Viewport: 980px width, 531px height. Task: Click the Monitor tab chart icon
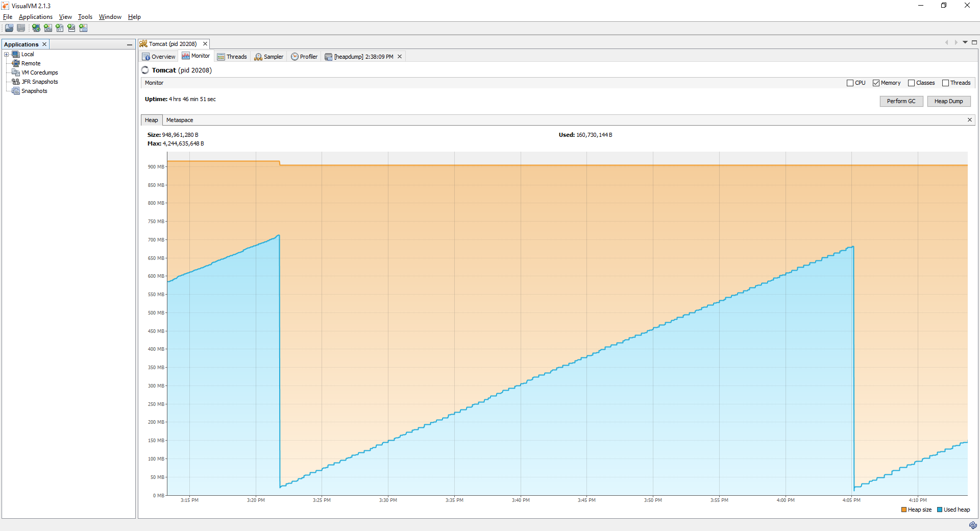tap(186, 56)
